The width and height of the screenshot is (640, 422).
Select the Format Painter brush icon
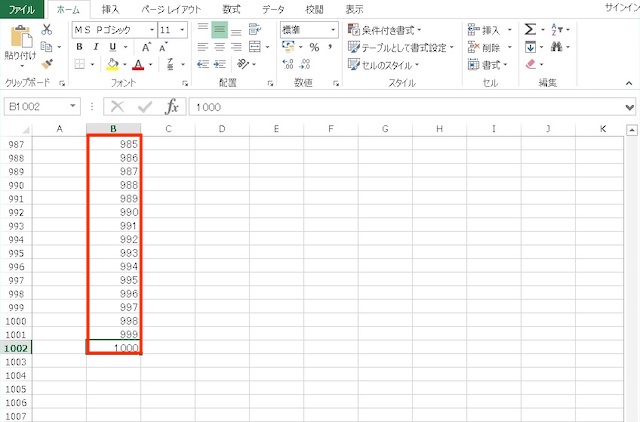pyautogui.click(x=47, y=64)
